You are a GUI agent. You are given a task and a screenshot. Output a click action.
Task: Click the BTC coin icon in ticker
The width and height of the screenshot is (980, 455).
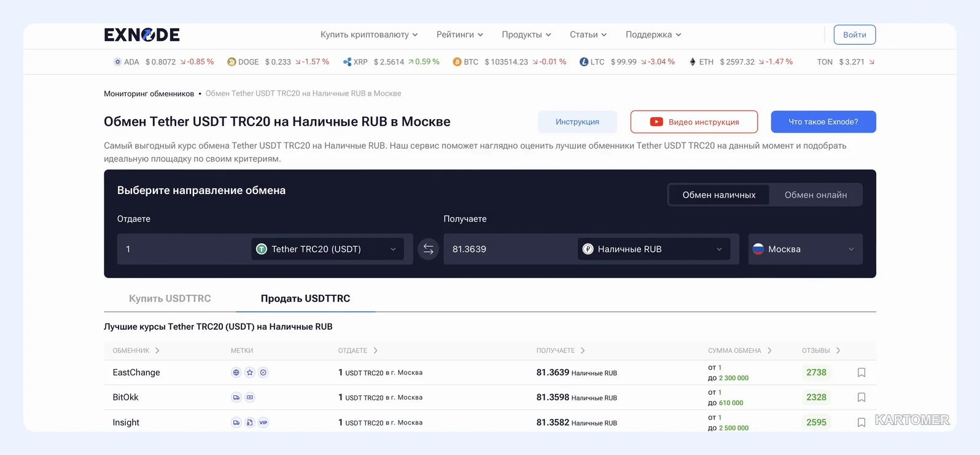(457, 62)
